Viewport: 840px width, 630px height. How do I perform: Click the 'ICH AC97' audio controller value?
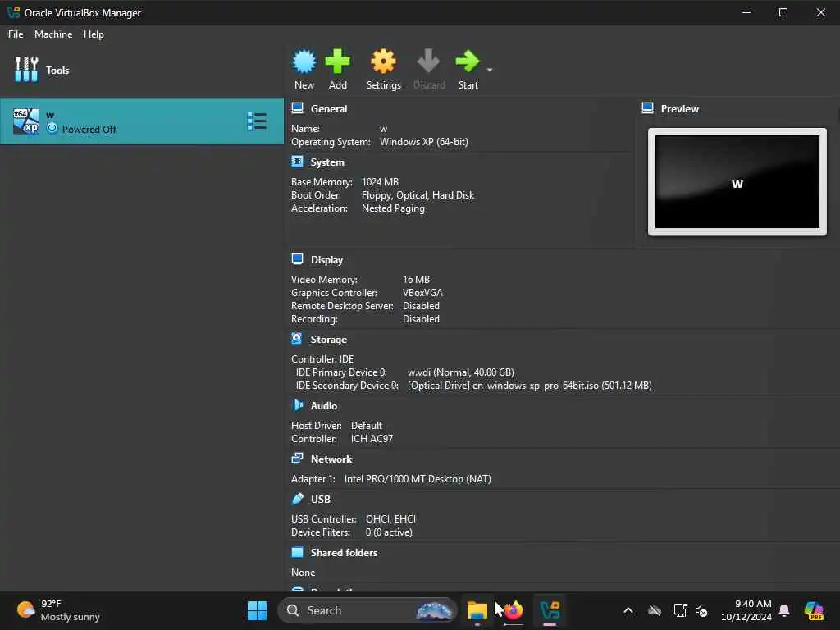click(x=372, y=439)
